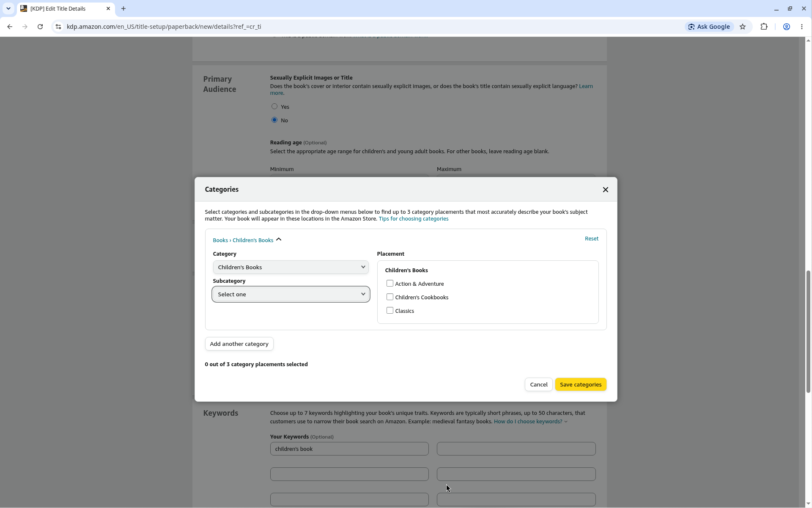
Task: Select Yes for sexually explicit content
Action: (274, 107)
